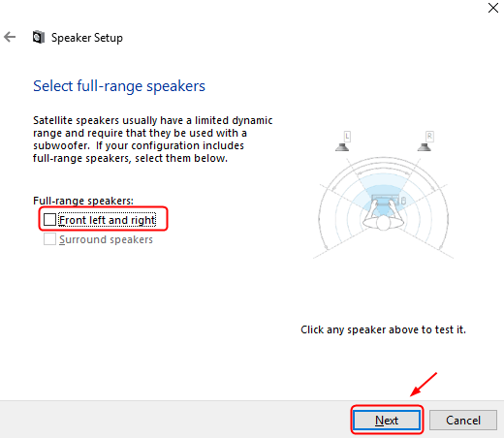
Task: Click the Speaker Setup speaker icon
Action: (x=39, y=37)
